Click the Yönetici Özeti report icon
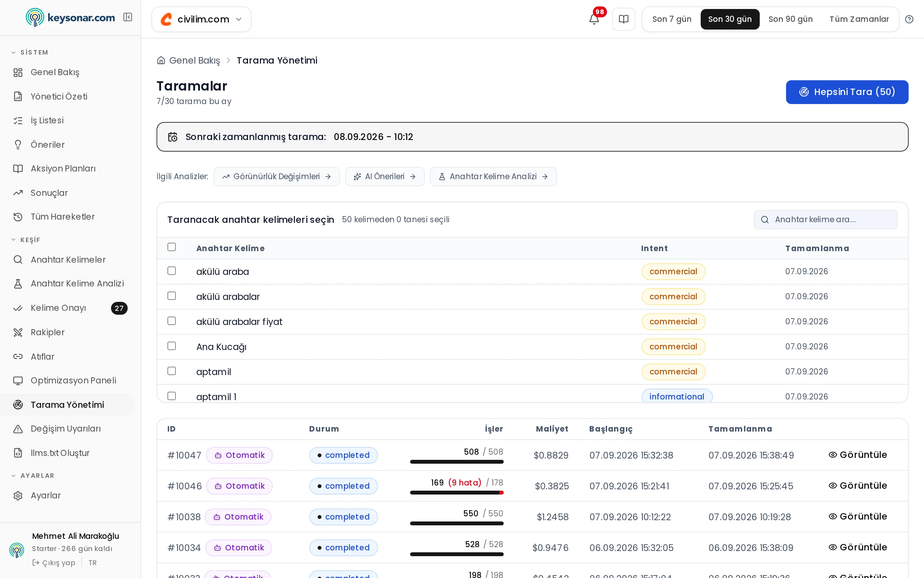The width and height of the screenshot is (924, 578). pos(18,96)
